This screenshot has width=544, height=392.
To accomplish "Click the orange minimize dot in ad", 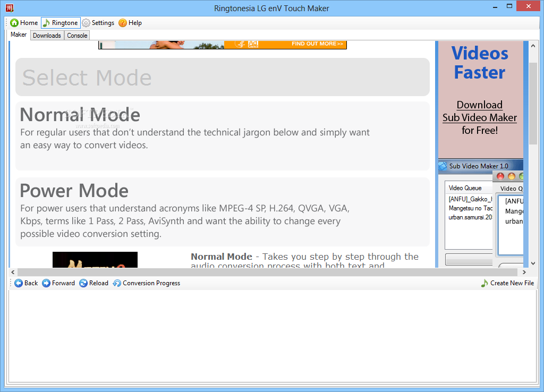I will (x=512, y=176).
